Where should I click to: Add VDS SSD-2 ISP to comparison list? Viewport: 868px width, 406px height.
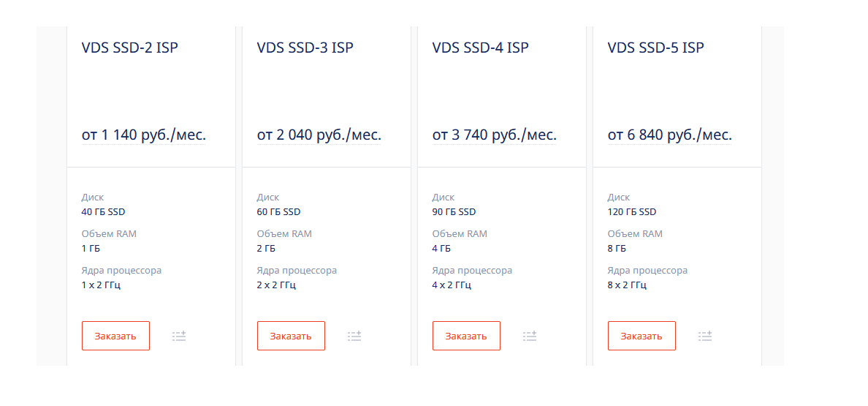pos(179,336)
